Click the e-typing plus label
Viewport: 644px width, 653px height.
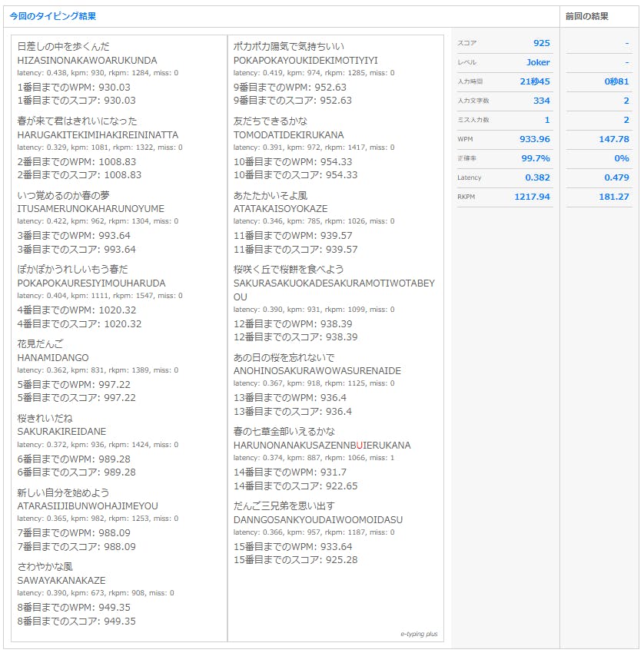pos(419,634)
